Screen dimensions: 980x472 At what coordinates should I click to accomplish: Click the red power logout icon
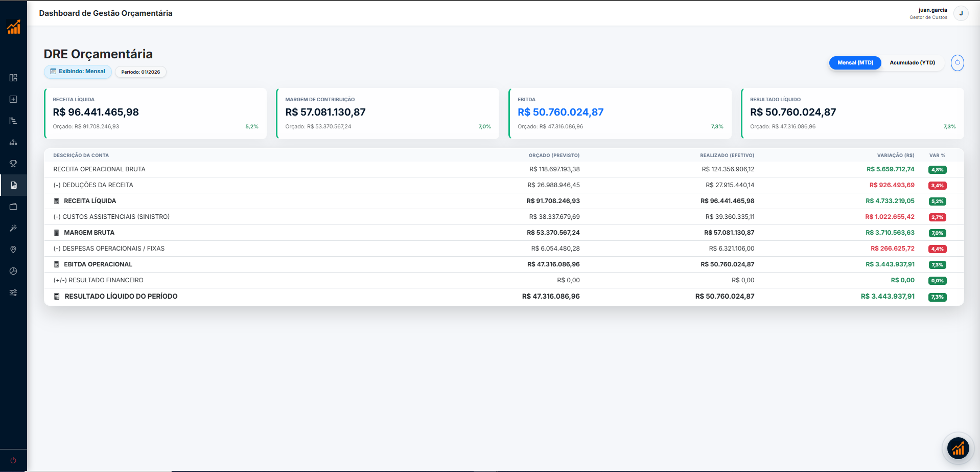click(13, 460)
